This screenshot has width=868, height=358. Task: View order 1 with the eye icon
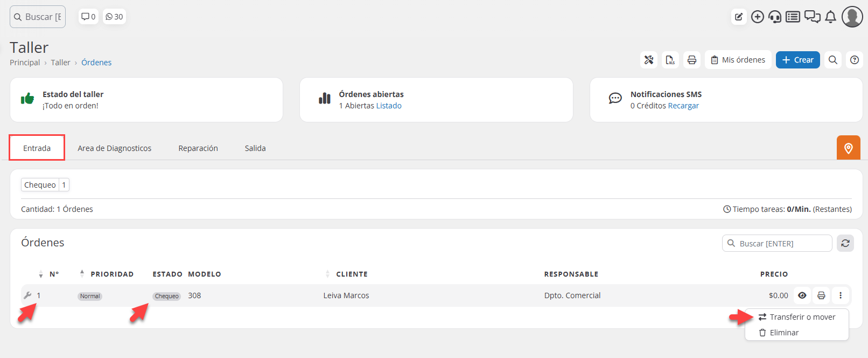pos(802,295)
